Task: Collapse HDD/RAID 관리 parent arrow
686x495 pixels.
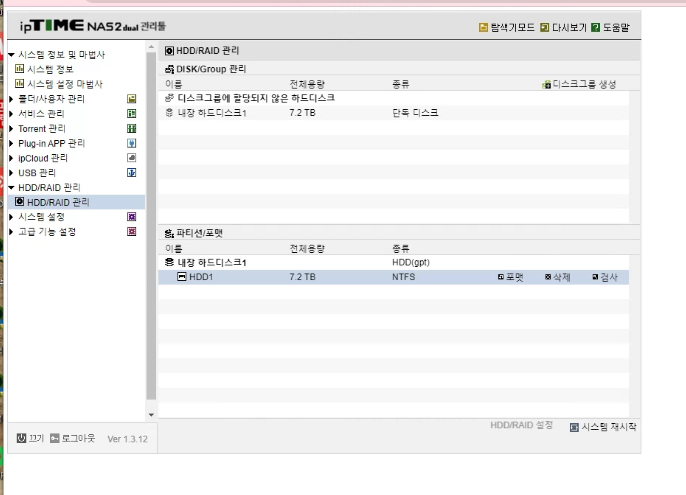Action: pos(11,187)
